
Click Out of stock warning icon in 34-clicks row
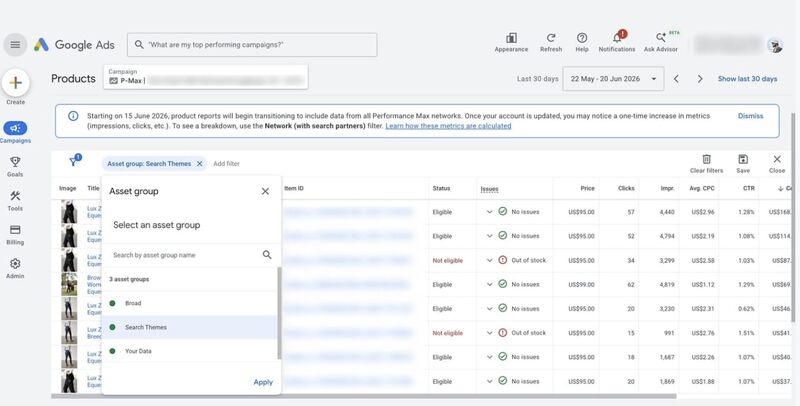[x=503, y=260]
